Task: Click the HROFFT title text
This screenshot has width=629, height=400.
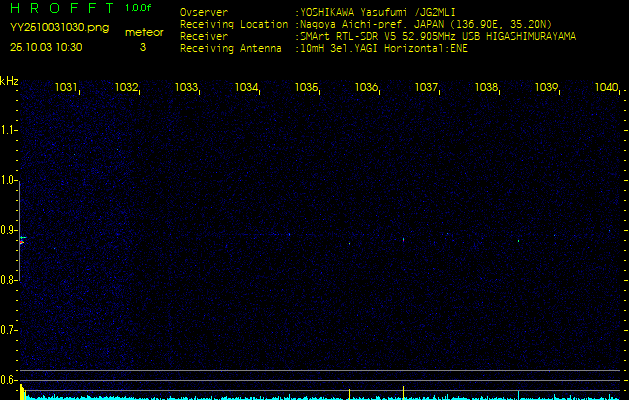Action: coord(62,8)
